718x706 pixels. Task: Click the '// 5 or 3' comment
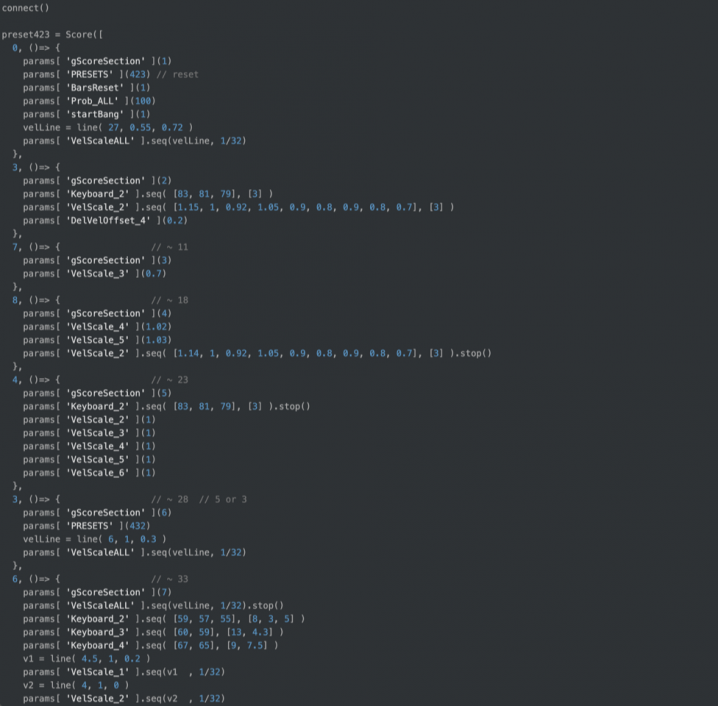pyautogui.click(x=223, y=499)
